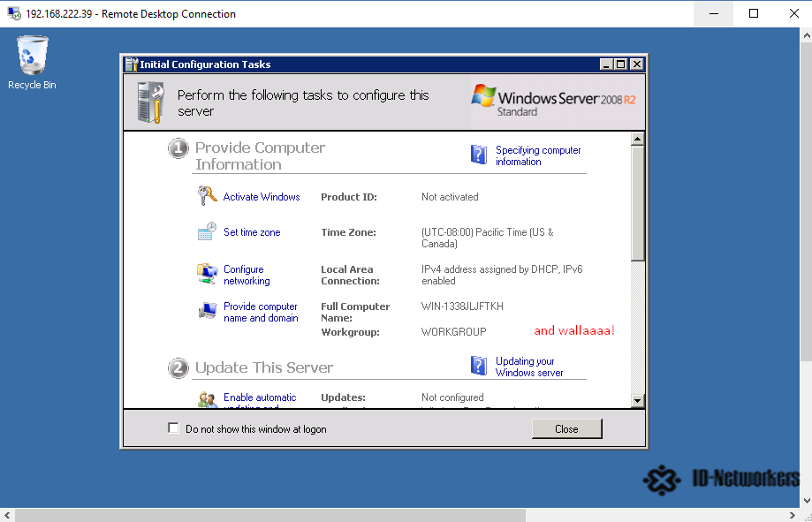Image resolution: width=812 pixels, height=522 pixels.
Task: Click the Full Computer Name label
Action: point(355,313)
